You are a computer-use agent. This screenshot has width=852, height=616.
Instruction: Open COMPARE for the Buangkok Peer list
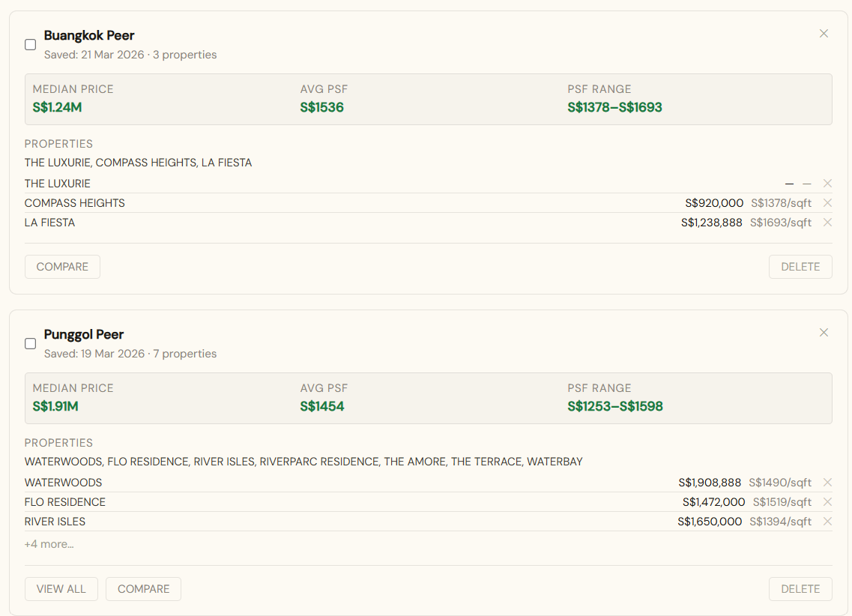coord(62,266)
